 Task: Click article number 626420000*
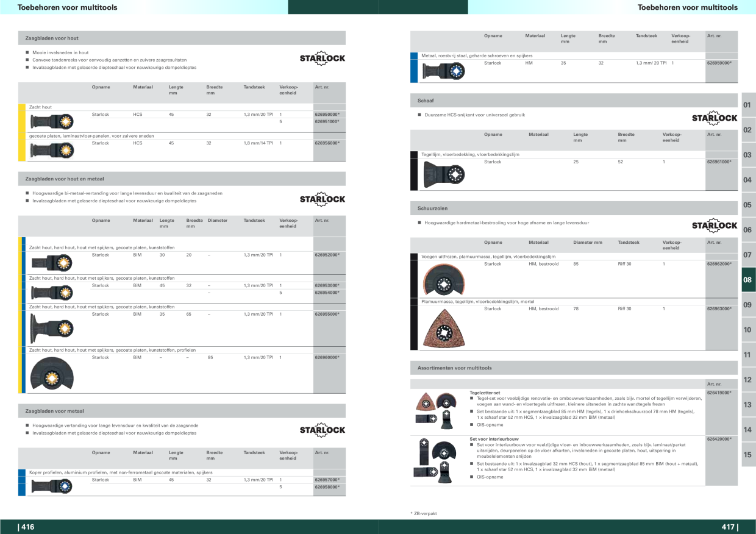719,439
